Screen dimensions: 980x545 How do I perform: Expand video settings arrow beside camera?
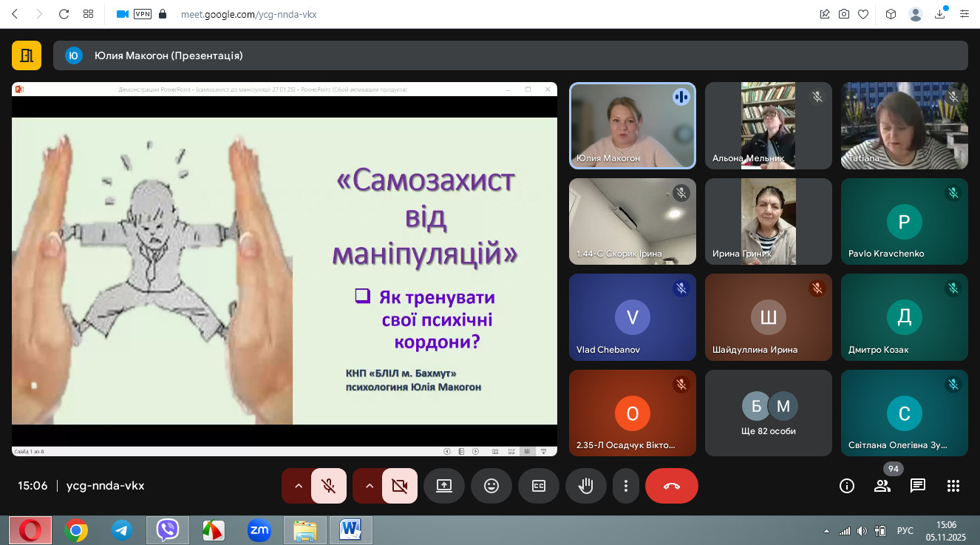pos(370,486)
